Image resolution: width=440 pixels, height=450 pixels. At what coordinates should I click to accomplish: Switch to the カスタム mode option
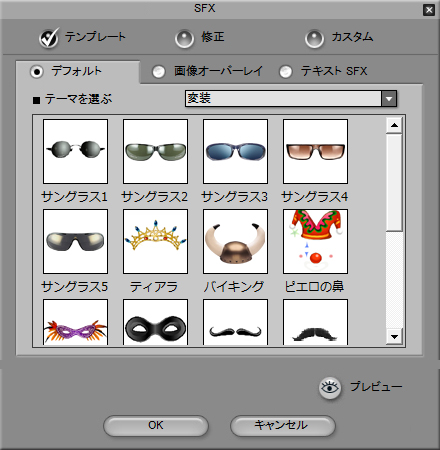[x=314, y=39]
